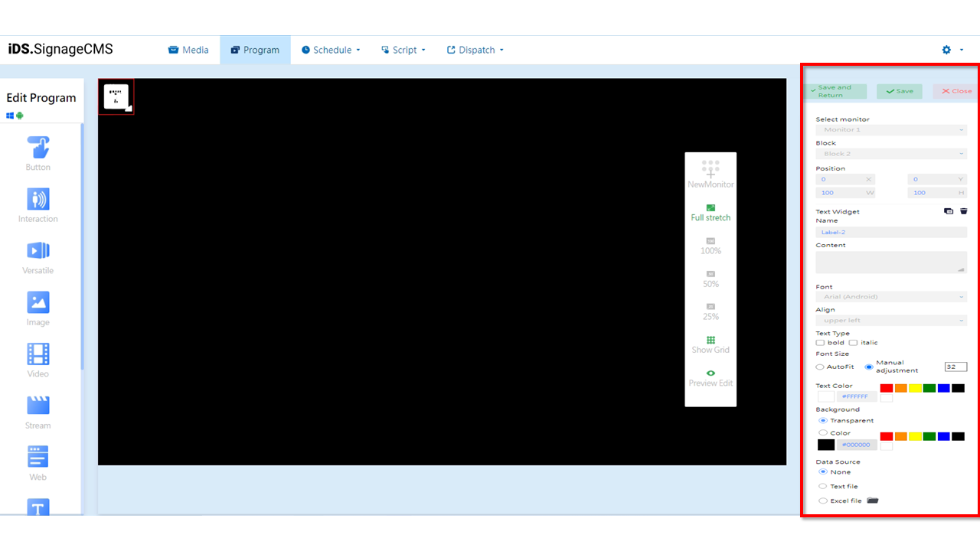The height and width of the screenshot is (551, 980).
Task: Open the Excel file browser icon
Action: click(871, 500)
